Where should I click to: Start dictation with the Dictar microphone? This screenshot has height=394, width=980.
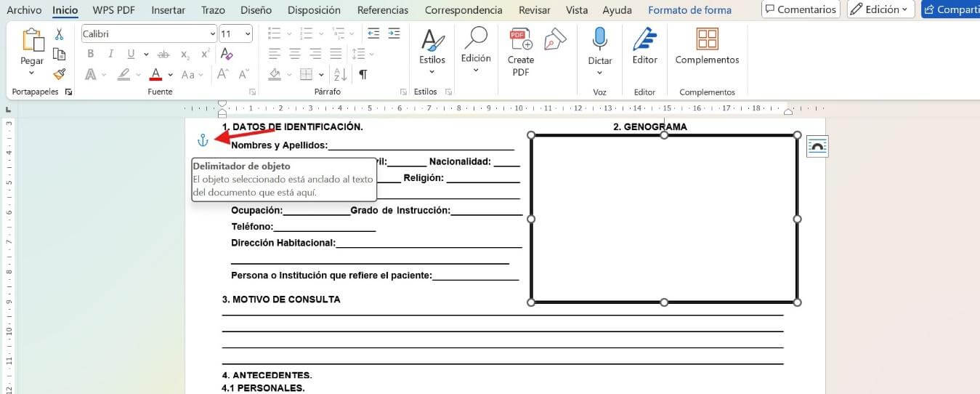tap(600, 39)
